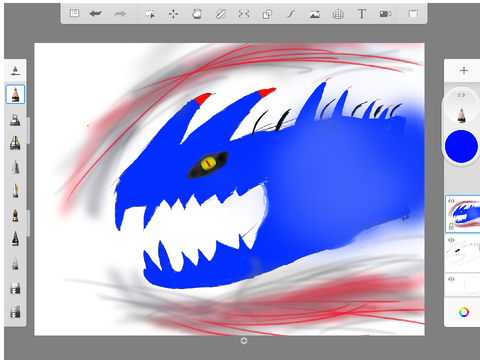Select the hard eraser tool
Viewport: 480px width, 360px height.
point(15,288)
